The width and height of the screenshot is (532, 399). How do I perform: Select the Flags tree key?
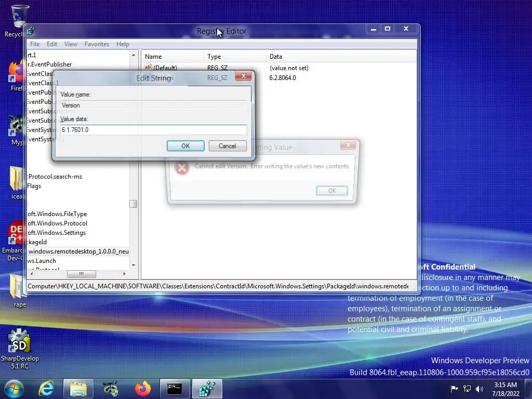coord(34,186)
